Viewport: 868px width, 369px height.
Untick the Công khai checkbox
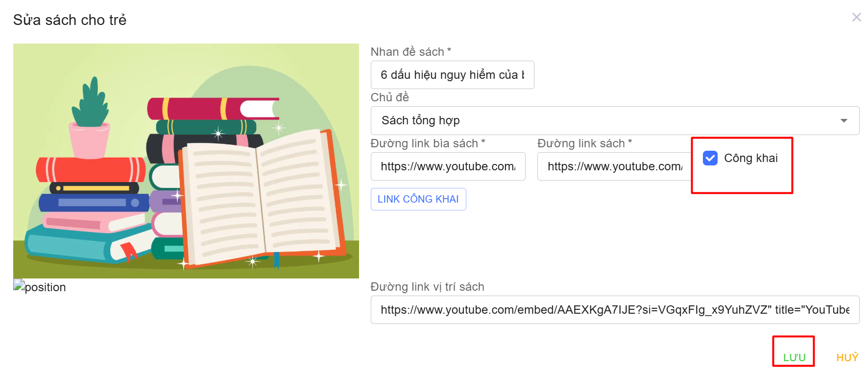pos(710,158)
